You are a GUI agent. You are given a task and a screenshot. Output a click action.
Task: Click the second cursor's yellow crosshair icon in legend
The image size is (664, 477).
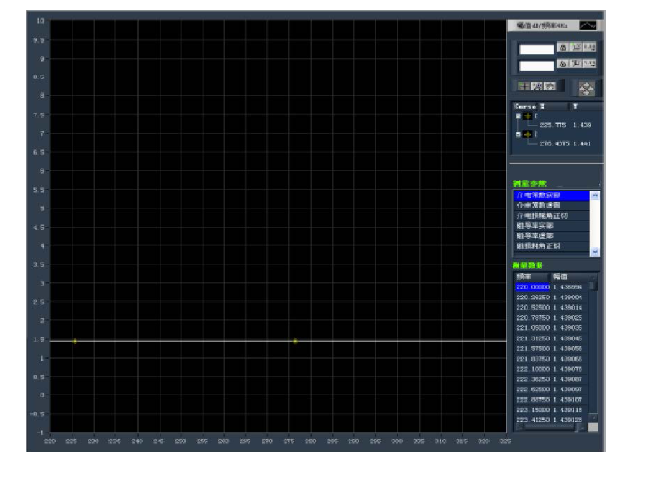[x=526, y=135]
